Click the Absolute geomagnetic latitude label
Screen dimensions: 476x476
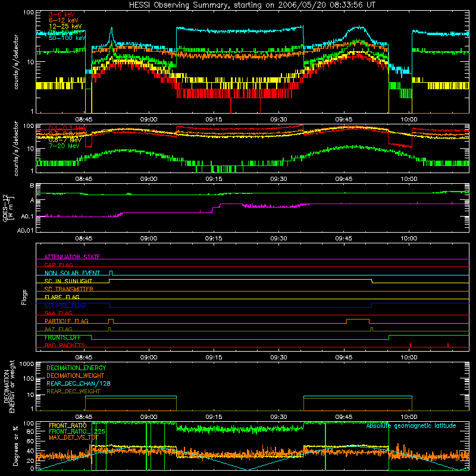coord(411,425)
